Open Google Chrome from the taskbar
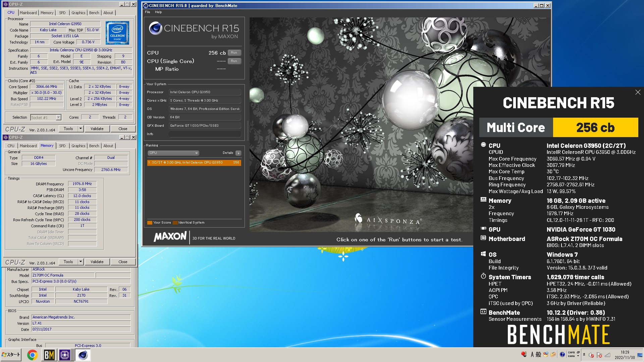The image size is (644, 362). pyautogui.click(x=32, y=355)
